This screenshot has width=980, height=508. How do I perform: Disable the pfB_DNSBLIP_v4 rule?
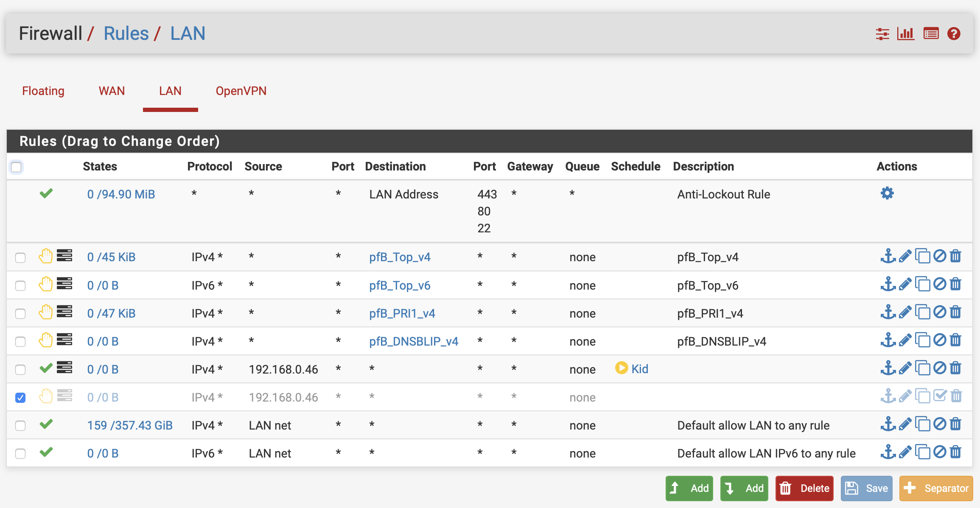tap(940, 340)
